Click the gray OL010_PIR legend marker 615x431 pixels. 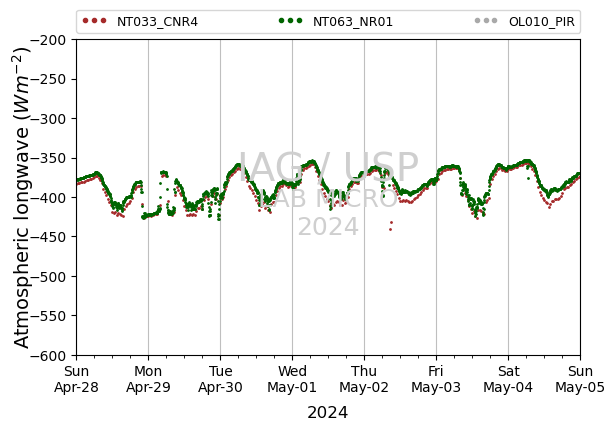coord(486,21)
